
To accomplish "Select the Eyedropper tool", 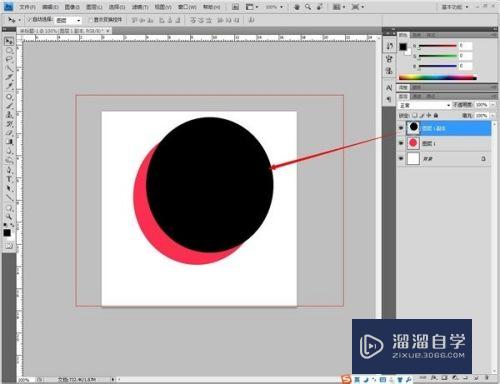I will tap(9, 87).
